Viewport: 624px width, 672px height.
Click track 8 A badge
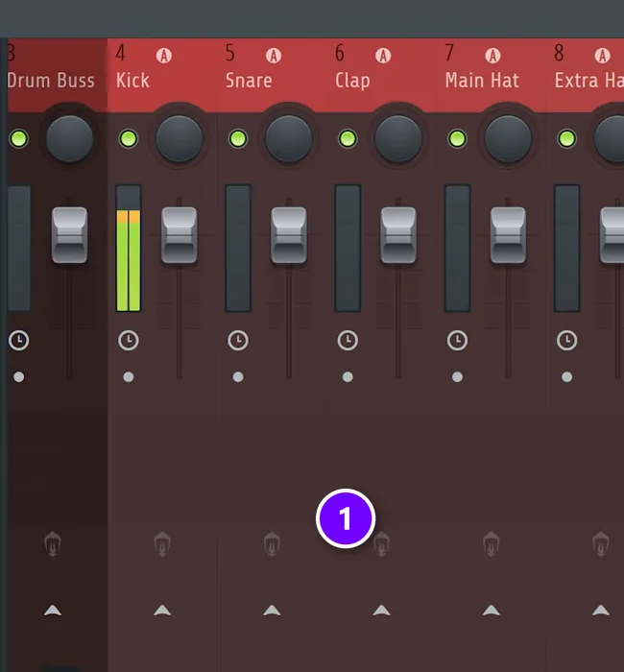(x=602, y=56)
